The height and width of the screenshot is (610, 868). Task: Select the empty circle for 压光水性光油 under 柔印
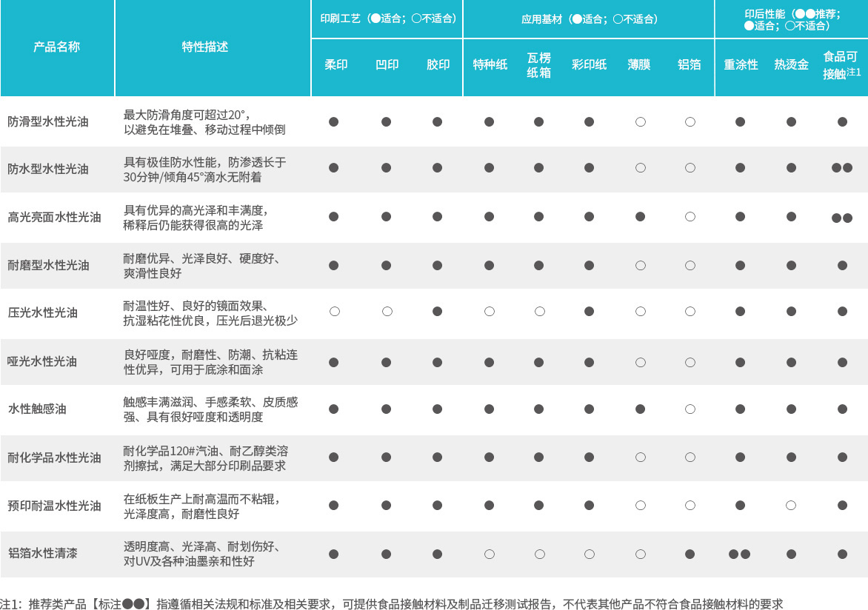tap(334, 312)
